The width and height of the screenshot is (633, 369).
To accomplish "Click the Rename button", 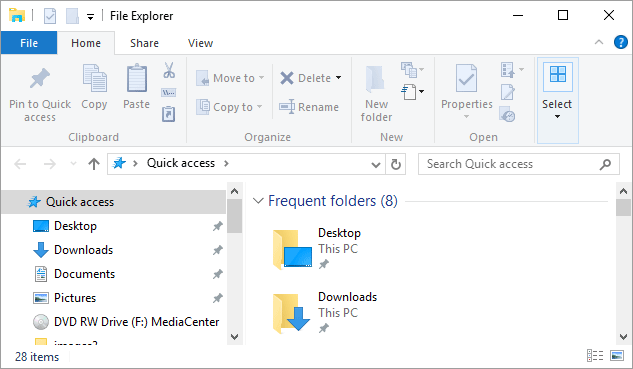I will (309, 107).
